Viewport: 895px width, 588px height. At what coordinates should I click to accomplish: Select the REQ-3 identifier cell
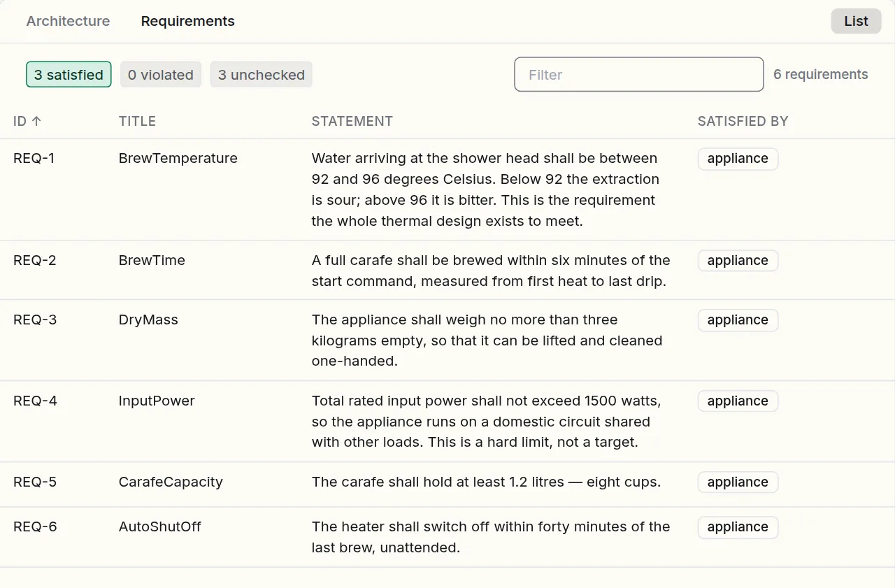tap(35, 320)
